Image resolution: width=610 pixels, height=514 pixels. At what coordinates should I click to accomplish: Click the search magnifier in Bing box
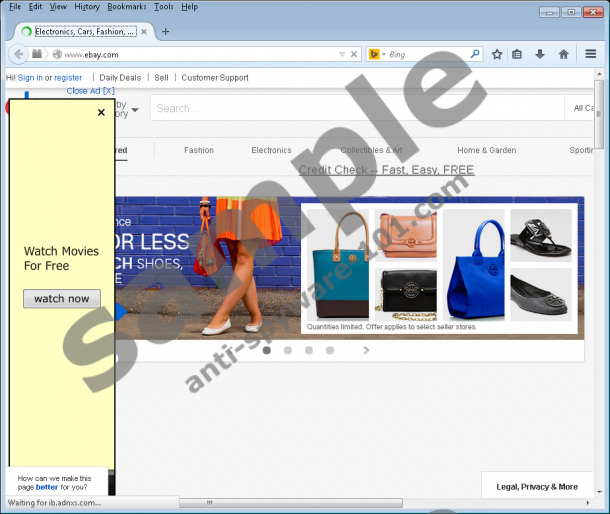475,54
